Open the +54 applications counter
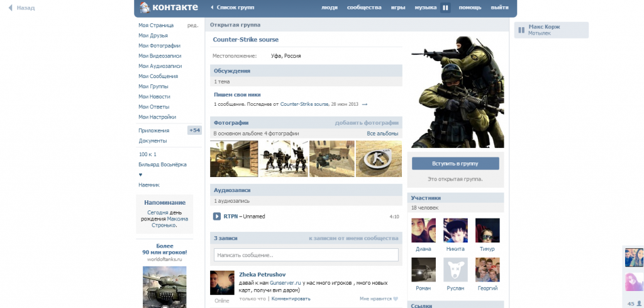This screenshot has width=644, height=308. tap(194, 130)
